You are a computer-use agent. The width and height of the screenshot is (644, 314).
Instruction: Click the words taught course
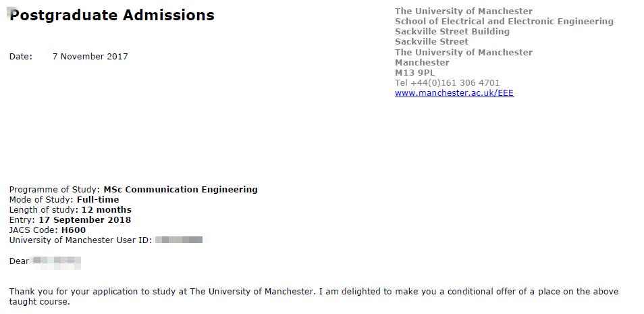tap(38, 302)
